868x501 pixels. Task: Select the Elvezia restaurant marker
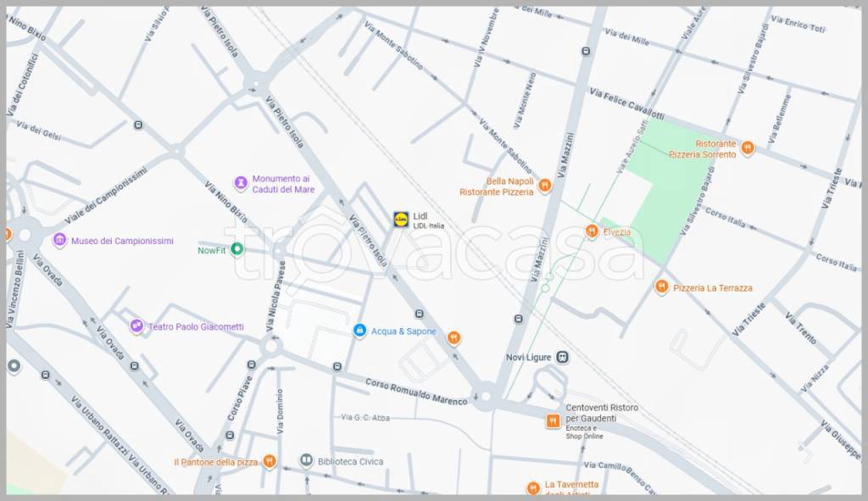click(x=592, y=231)
